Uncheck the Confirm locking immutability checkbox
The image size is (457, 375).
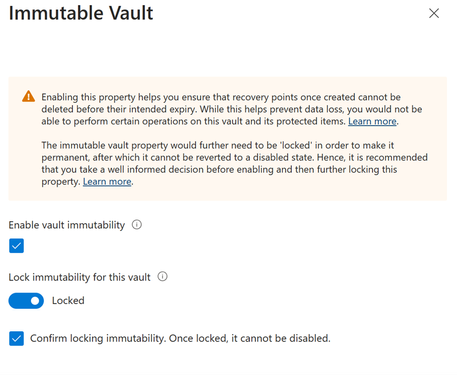tap(16, 338)
